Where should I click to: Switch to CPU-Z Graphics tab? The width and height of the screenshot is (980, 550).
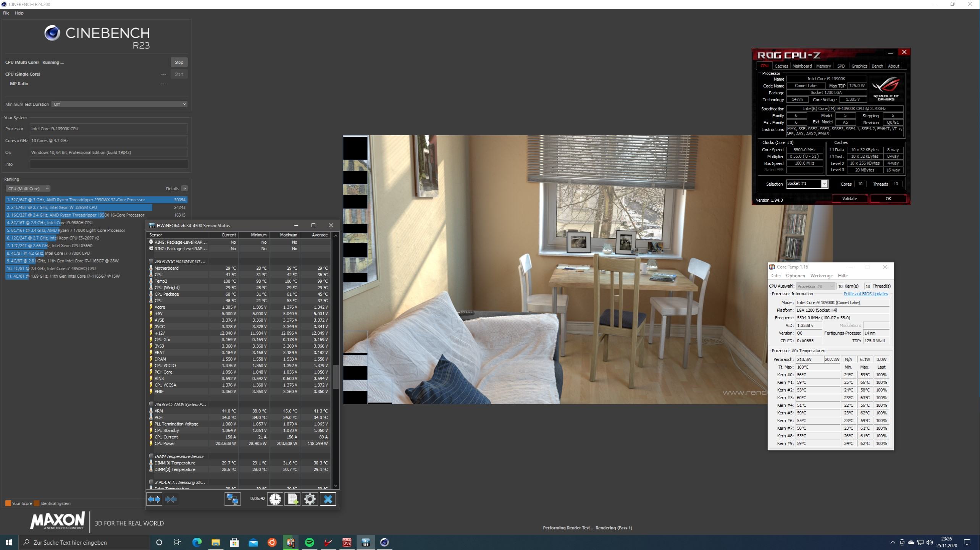[x=859, y=66]
